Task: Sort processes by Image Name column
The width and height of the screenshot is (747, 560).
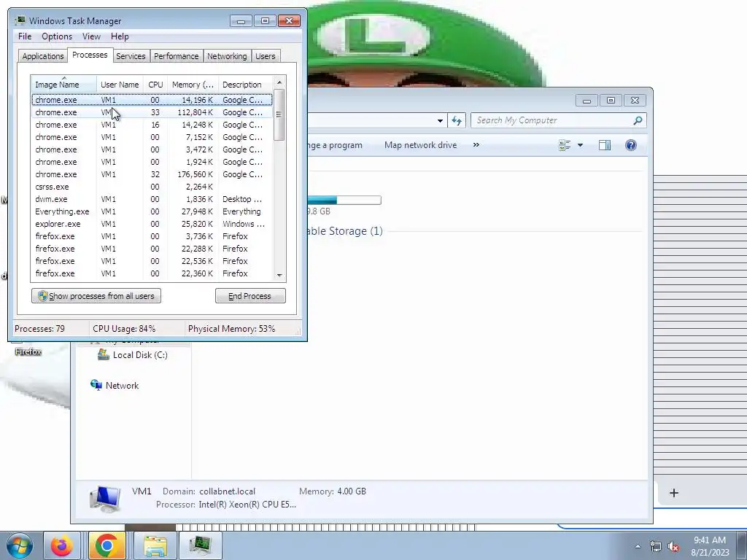Action: 64,85
